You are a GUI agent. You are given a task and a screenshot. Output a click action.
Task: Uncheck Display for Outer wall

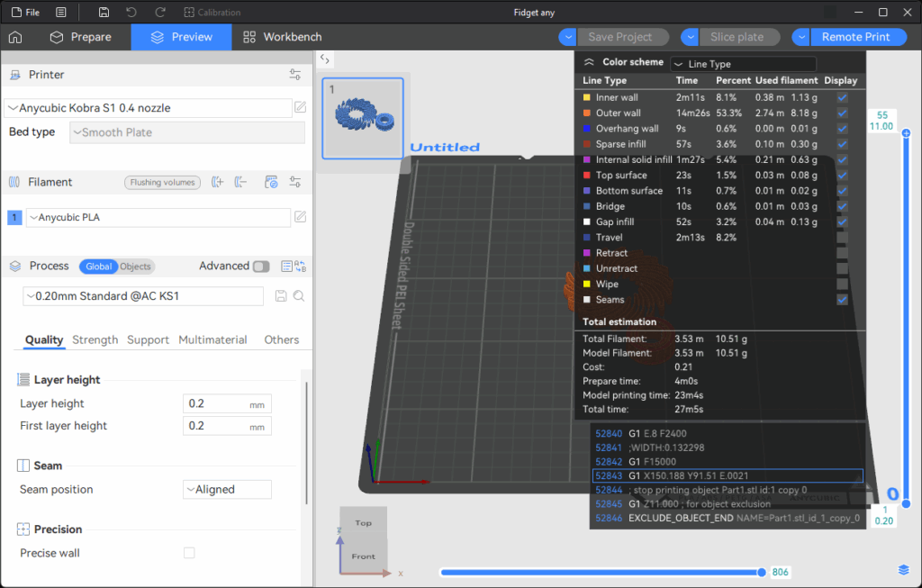(x=842, y=113)
